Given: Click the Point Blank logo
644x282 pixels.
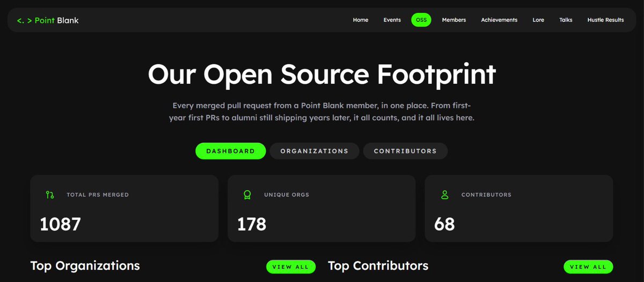Looking at the screenshot, I should [48, 20].
